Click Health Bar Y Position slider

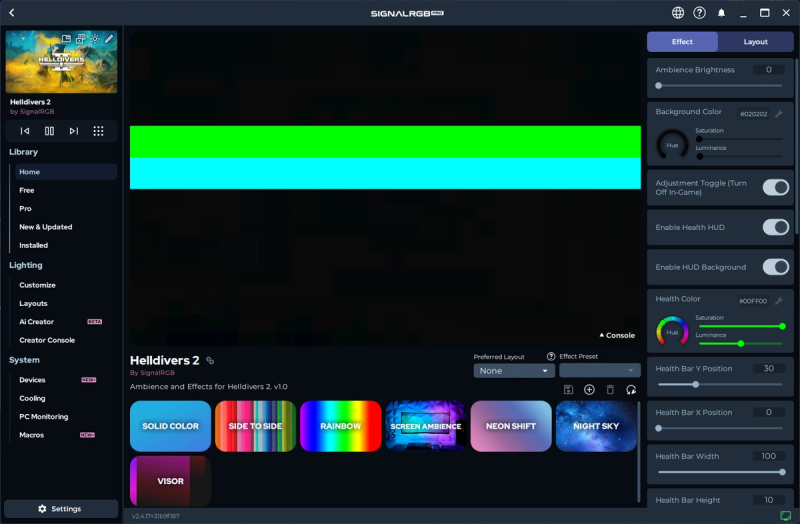point(720,384)
